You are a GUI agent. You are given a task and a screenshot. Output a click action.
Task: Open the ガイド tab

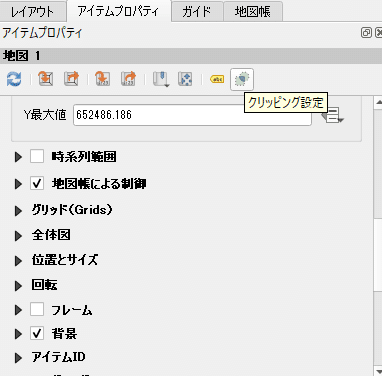[197, 12]
